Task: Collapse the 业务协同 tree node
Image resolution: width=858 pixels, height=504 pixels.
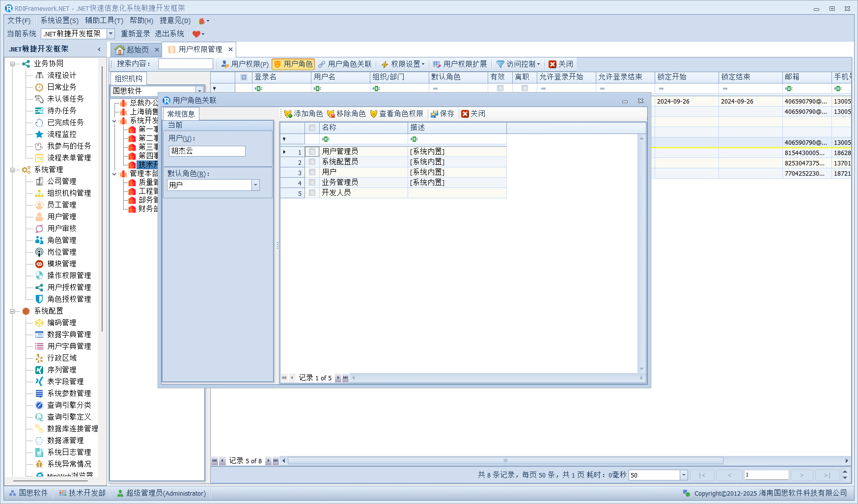Action: click(13, 64)
